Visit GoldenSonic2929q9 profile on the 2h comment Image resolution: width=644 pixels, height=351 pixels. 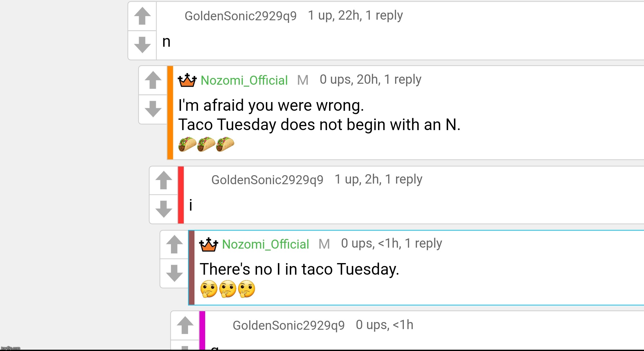pyautogui.click(x=267, y=180)
